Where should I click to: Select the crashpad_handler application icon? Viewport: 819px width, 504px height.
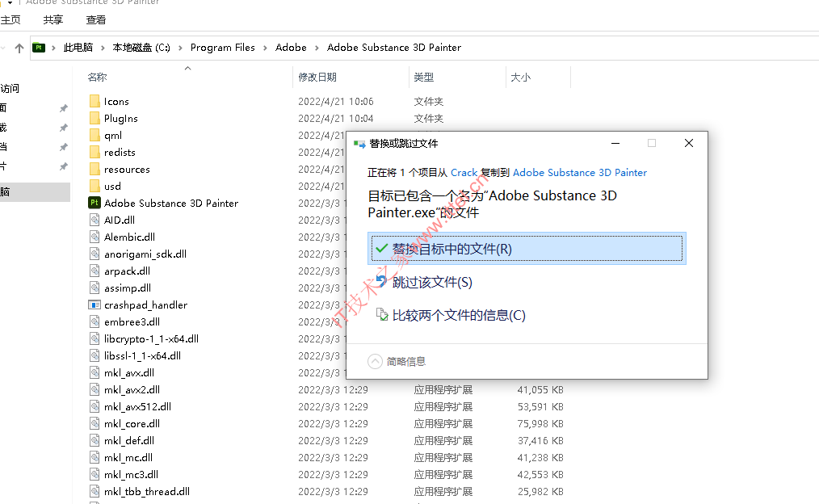click(94, 305)
